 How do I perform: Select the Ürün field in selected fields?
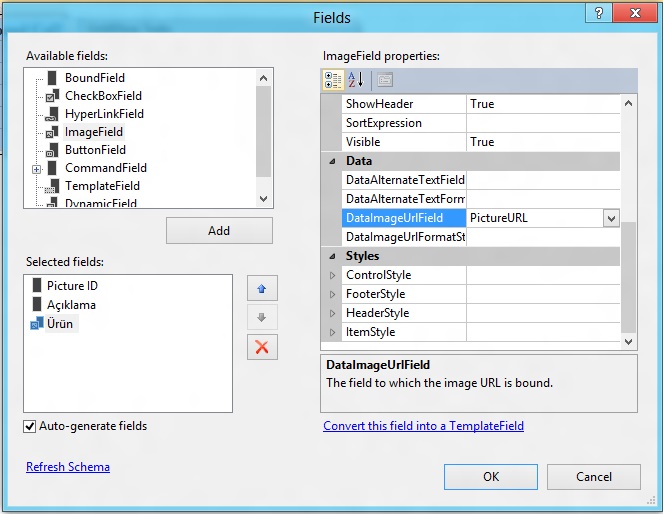60,324
